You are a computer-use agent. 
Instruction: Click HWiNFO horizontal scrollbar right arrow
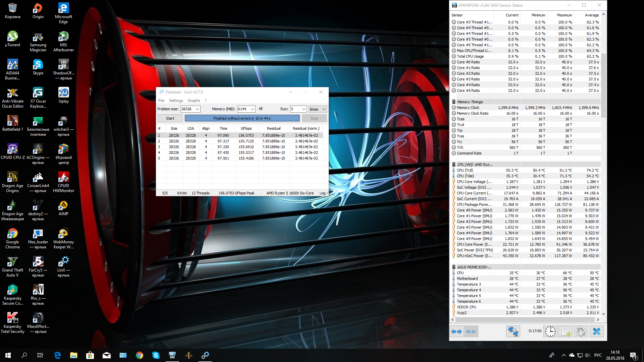coord(598,320)
